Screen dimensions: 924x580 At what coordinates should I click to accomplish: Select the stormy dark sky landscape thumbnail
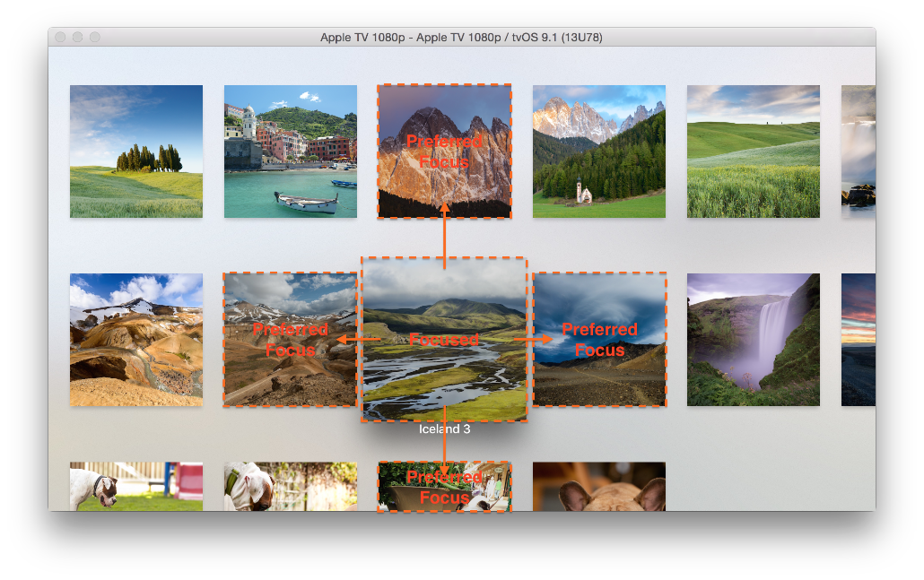pos(598,340)
